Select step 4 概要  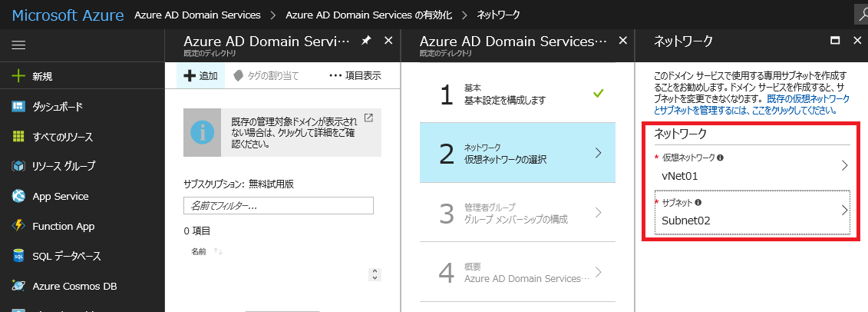517,272
